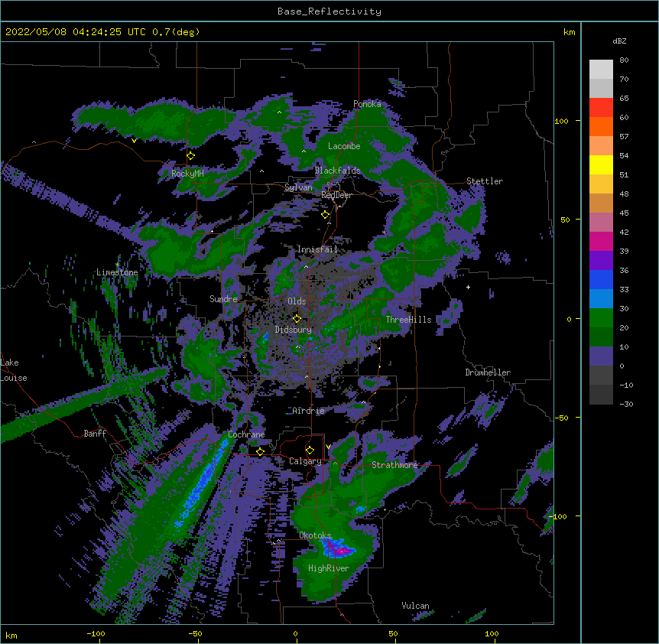Screen dimensions: 659x644
Task: Click the RockyMH label
Action: pos(187,174)
